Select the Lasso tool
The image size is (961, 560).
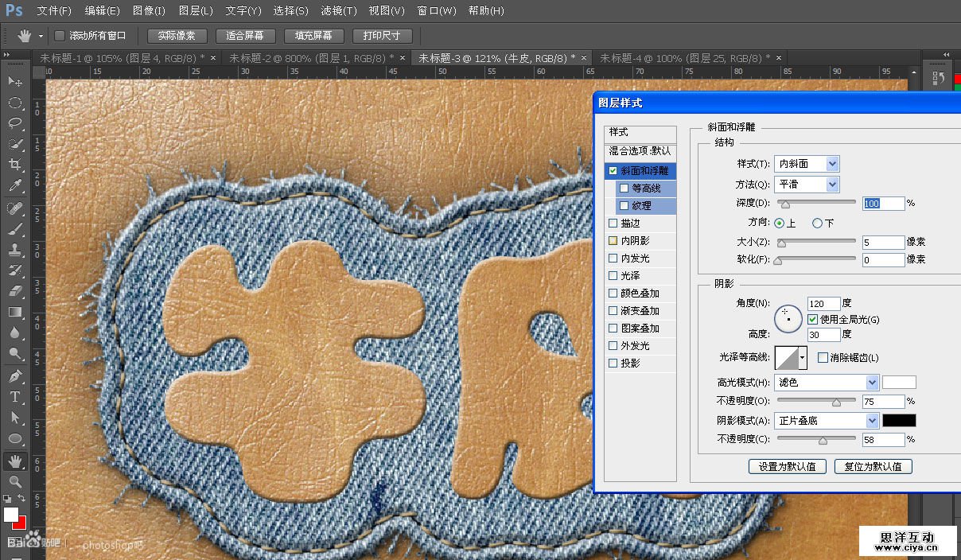coord(15,123)
